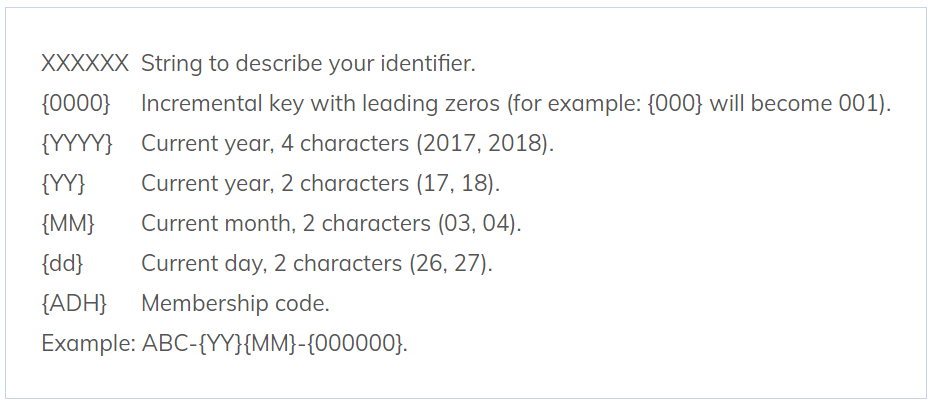Select the {MM} month token
Viewport: 938px width, 408px height.
tap(68, 224)
